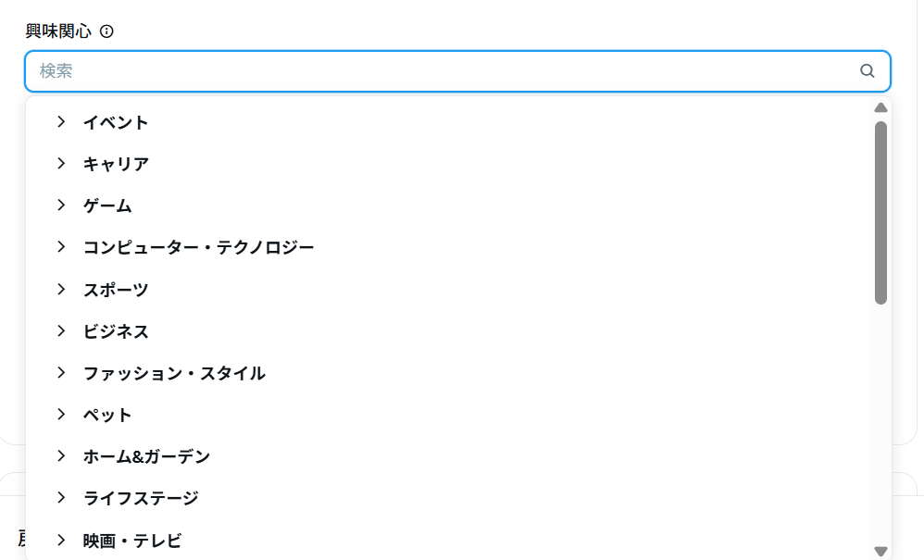This screenshot has width=924, height=560.
Task: Expand the ファッション・スタイル chevron
Action: tap(61, 373)
